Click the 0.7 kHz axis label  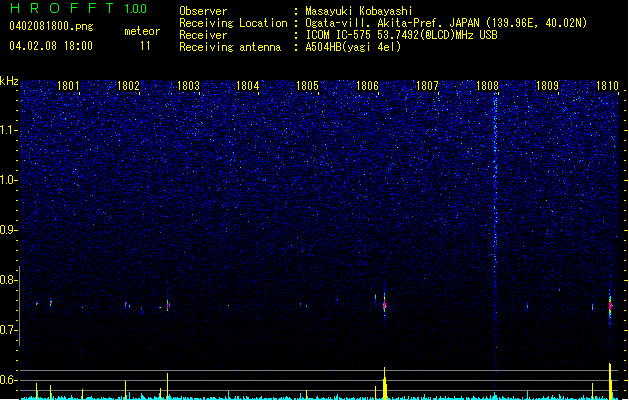(9, 330)
